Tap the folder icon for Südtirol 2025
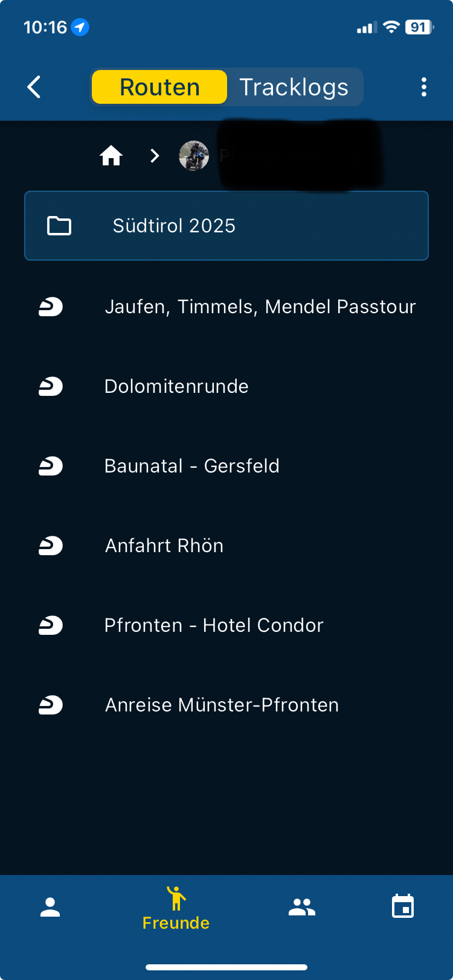 click(x=59, y=226)
